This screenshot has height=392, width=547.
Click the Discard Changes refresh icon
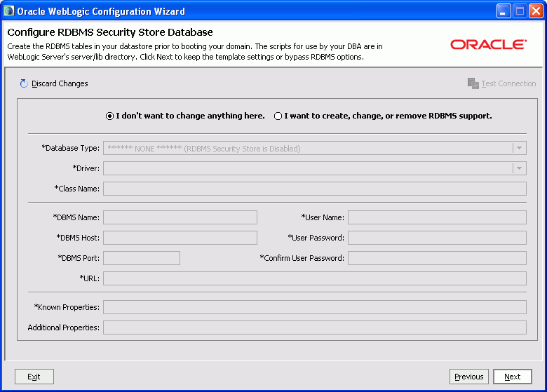click(24, 83)
